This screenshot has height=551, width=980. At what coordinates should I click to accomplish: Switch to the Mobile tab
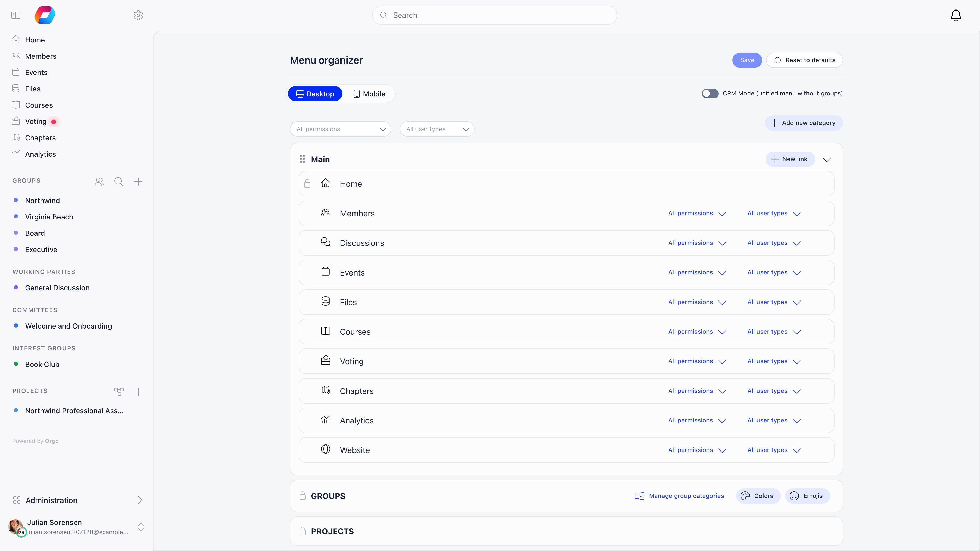coord(369,94)
